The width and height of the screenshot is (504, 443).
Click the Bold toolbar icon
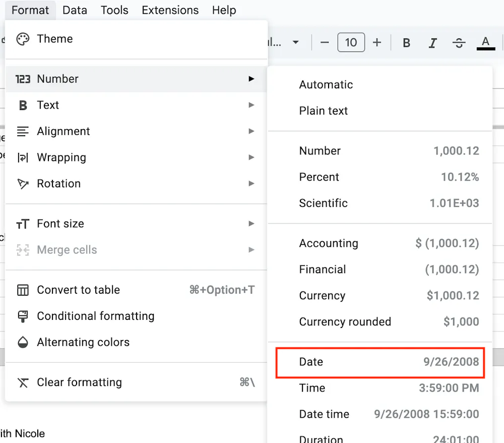click(x=406, y=43)
